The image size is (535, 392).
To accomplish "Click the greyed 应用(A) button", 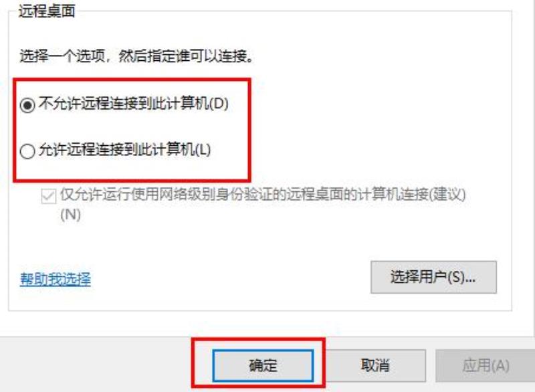I will 486,365.
